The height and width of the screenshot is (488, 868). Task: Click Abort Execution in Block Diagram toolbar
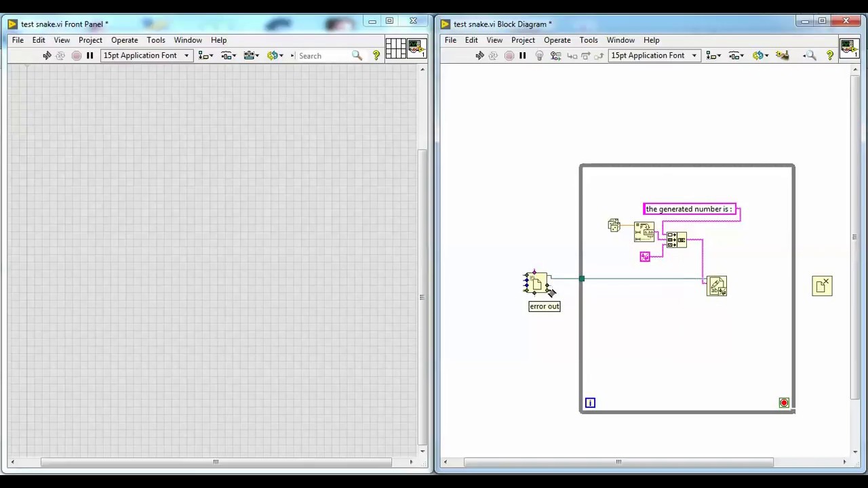tap(509, 56)
